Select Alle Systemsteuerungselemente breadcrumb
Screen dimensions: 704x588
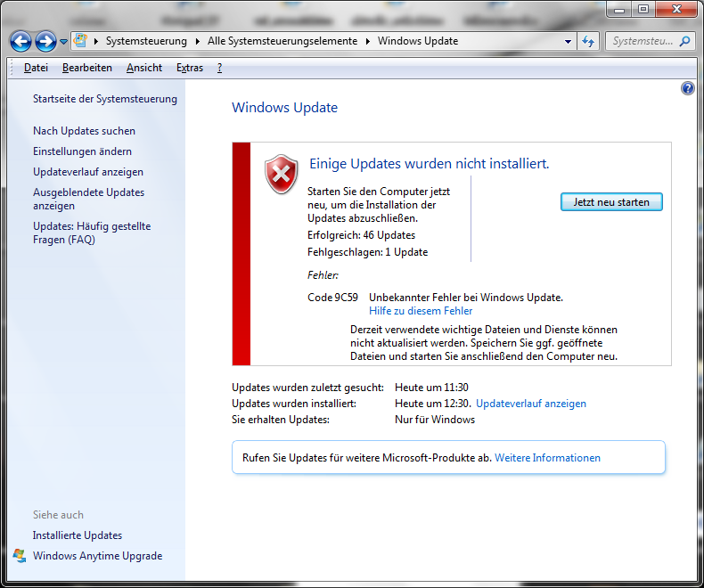pyautogui.click(x=282, y=41)
